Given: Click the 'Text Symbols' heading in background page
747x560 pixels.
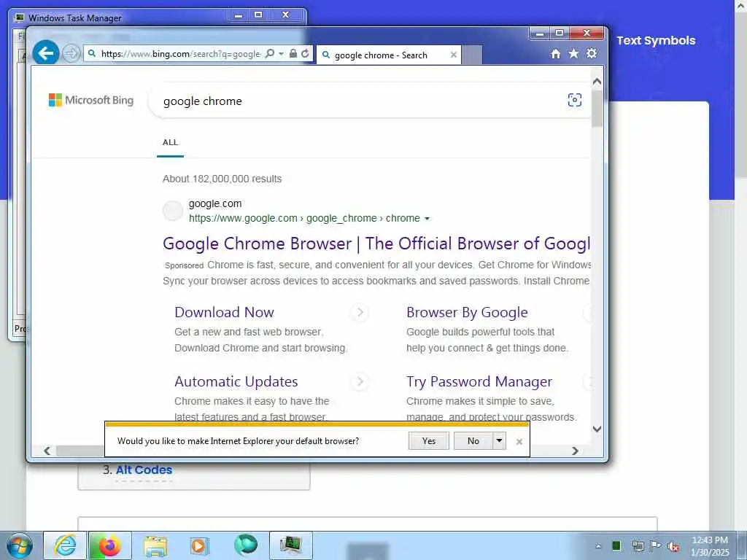Looking at the screenshot, I should 656,41.
